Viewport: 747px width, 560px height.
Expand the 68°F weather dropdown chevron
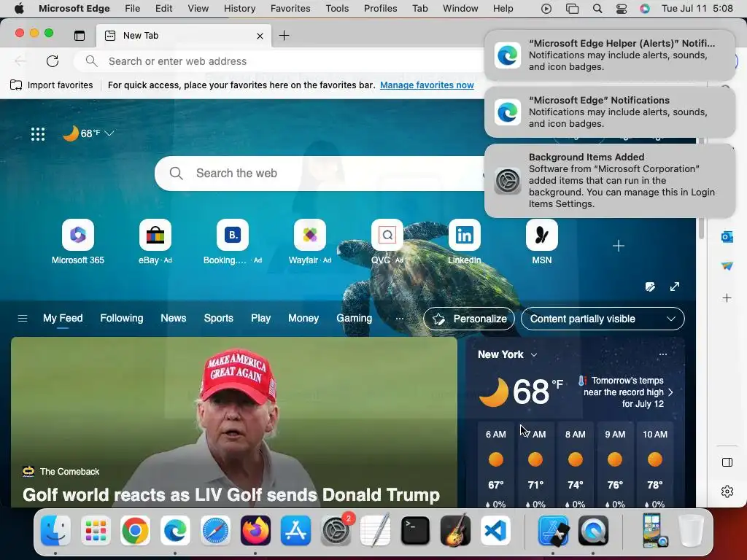point(109,133)
